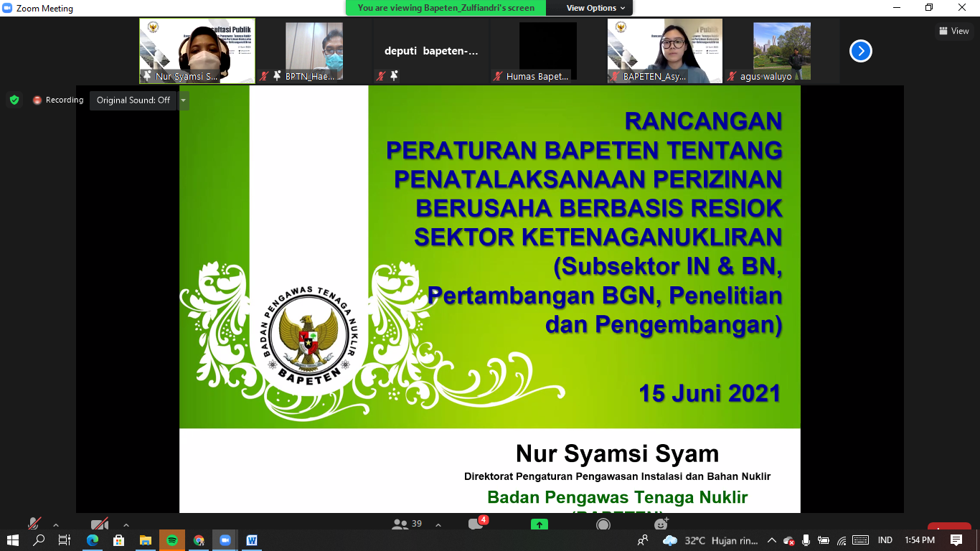The image size is (980, 551).
Task: Open Wi-Fi network tray icon
Action: click(842, 540)
